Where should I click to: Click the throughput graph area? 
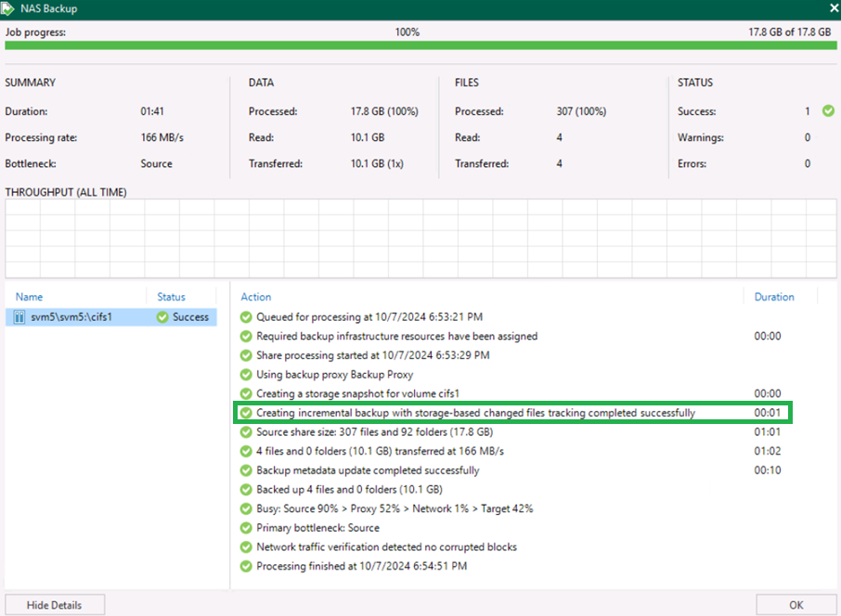pyautogui.click(x=420, y=237)
